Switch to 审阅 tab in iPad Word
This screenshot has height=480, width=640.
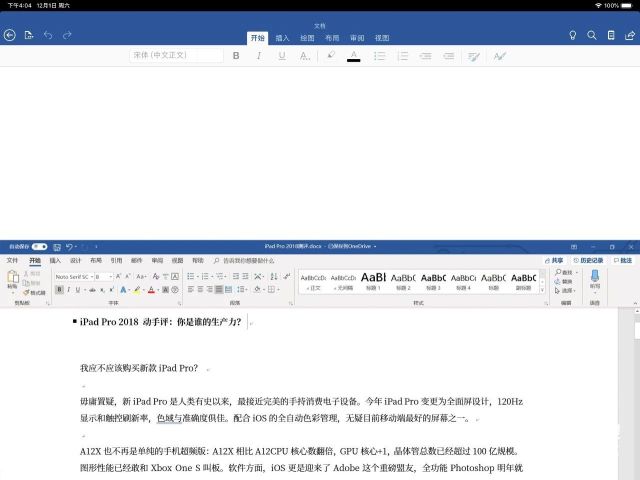click(x=357, y=38)
